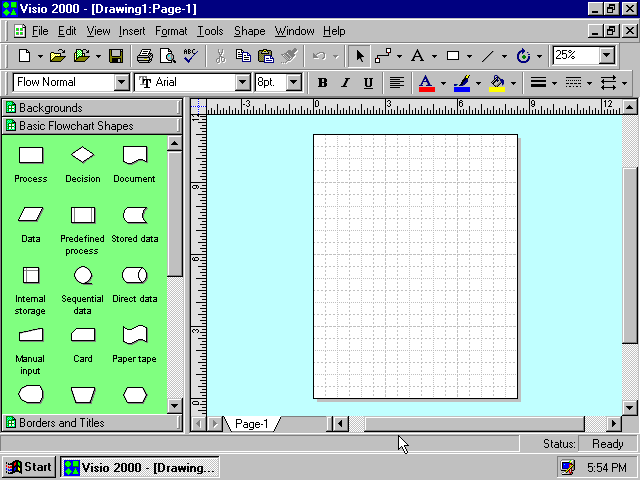Click the Windows Start button
Viewport: 640px width, 480px height.
tap(29, 467)
